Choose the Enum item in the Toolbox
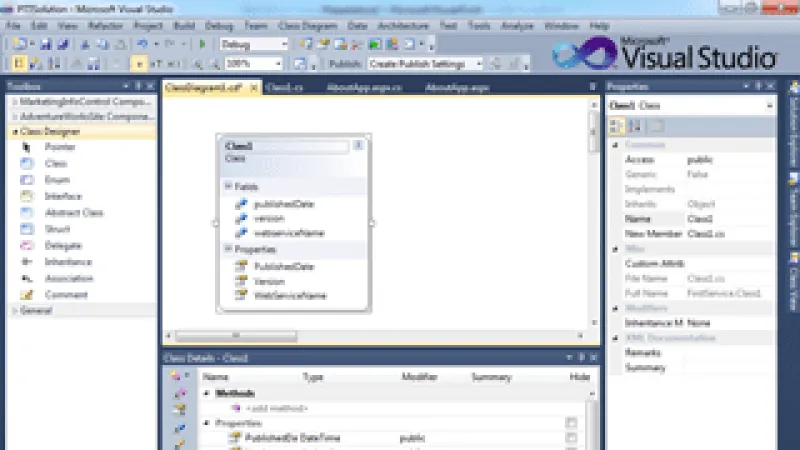This screenshot has width=800, height=450. coord(56,180)
